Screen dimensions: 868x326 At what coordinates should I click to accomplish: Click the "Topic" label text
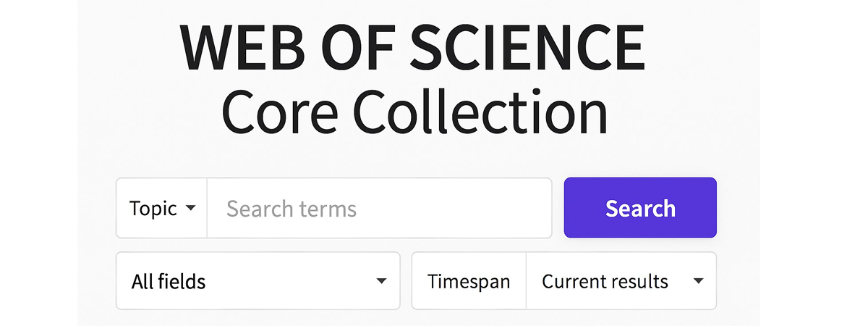(x=153, y=209)
